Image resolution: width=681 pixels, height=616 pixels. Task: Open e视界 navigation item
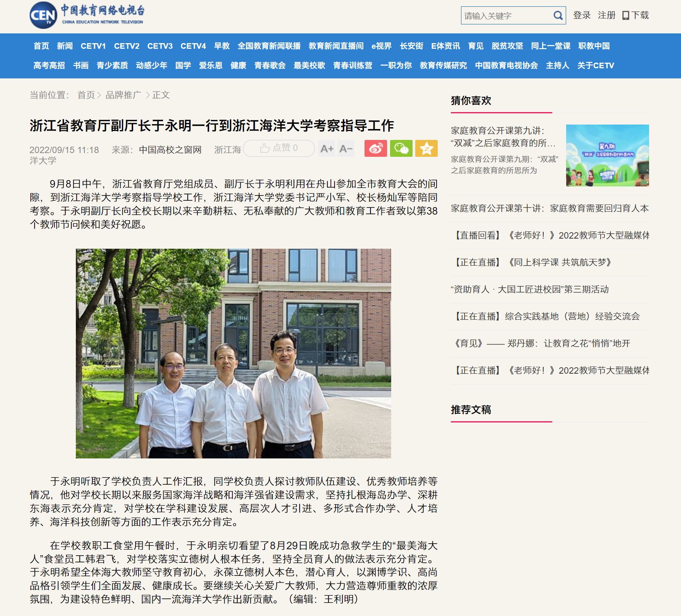coord(381,46)
